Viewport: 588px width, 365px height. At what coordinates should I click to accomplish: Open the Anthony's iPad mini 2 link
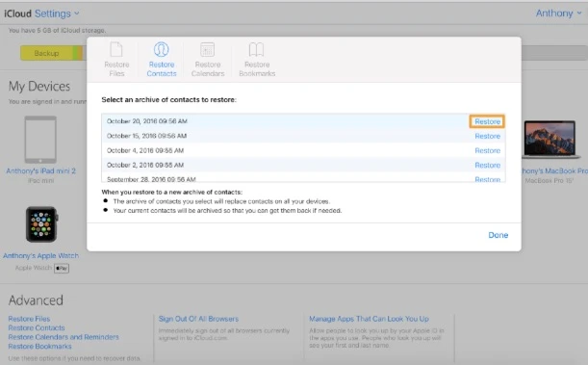tap(40, 171)
